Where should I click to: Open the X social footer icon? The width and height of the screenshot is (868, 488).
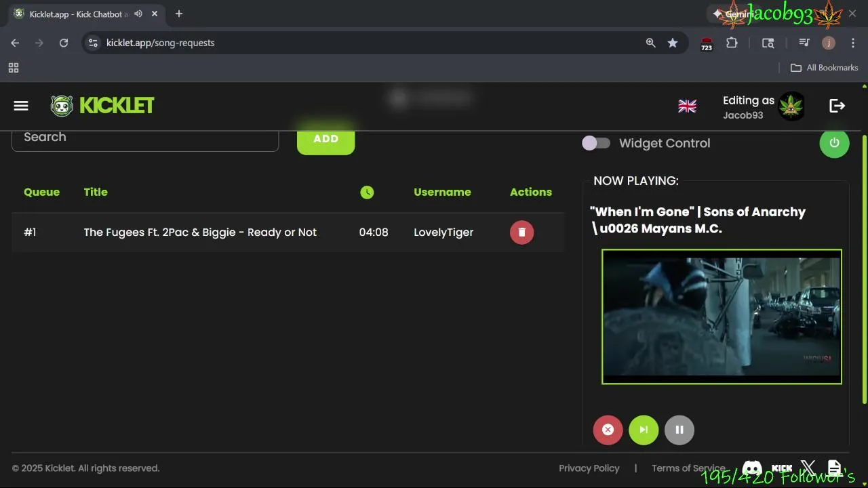pos(808,468)
